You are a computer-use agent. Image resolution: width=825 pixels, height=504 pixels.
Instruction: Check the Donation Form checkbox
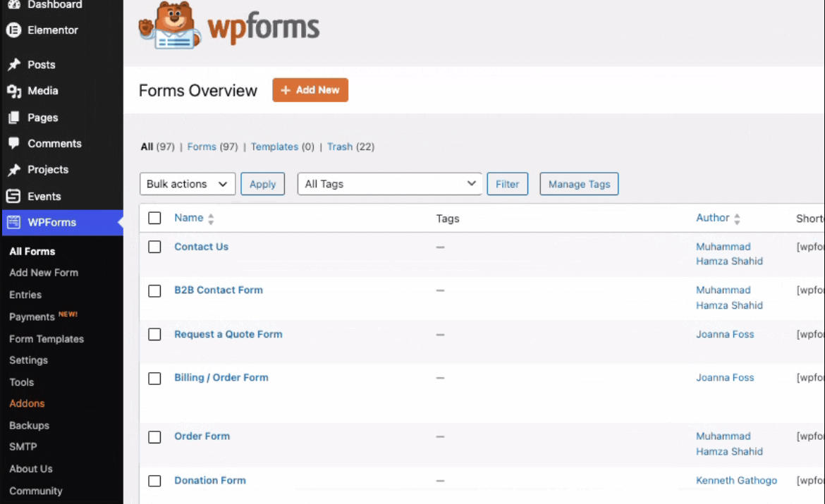[154, 481]
